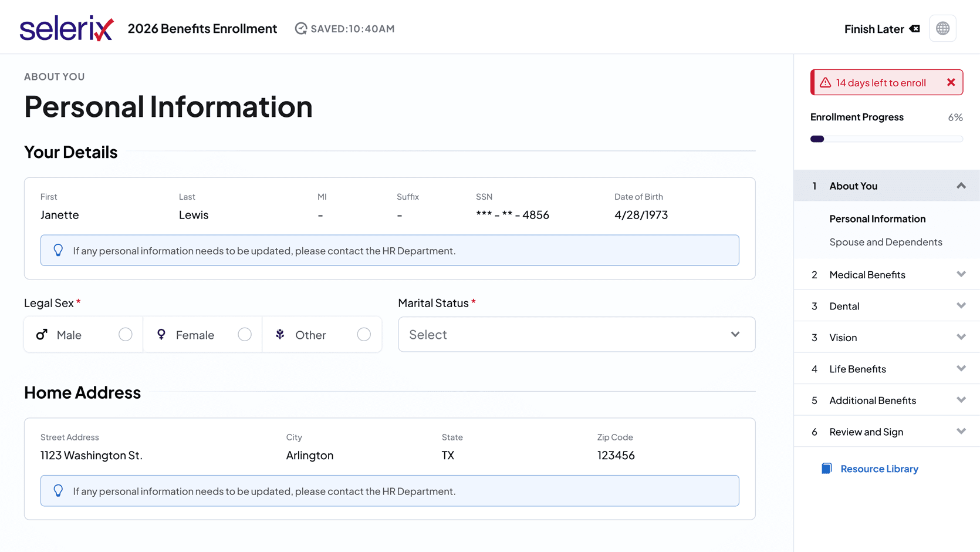Select the Male radio button
The width and height of the screenshot is (980, 552).
click(125, 335)
